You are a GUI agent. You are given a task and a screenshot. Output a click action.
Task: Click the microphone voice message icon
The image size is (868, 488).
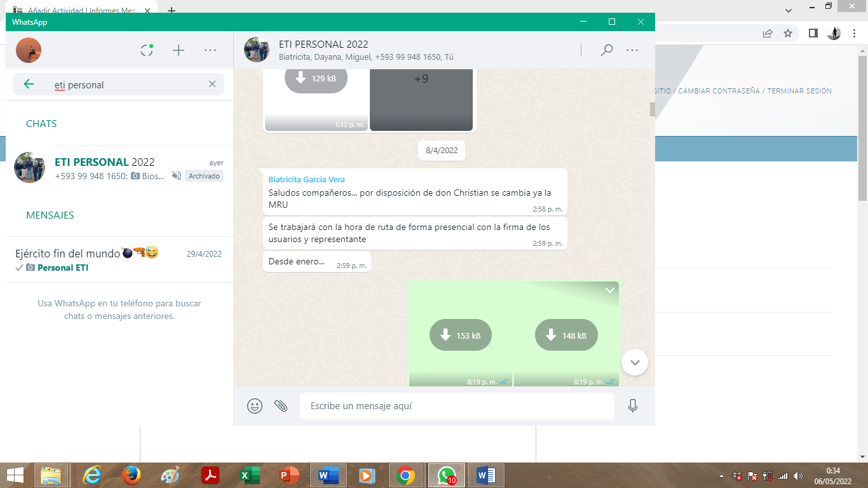[632, 406]
